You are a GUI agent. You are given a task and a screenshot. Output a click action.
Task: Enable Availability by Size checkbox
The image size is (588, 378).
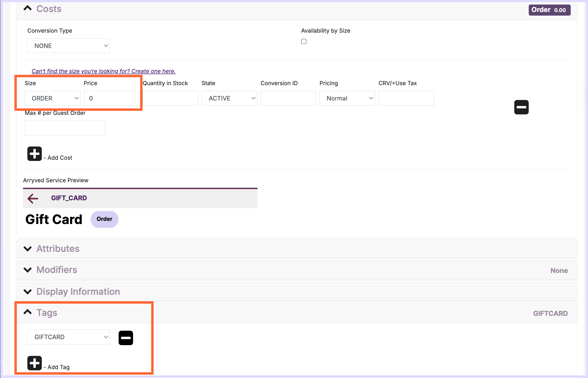[304, 41]
